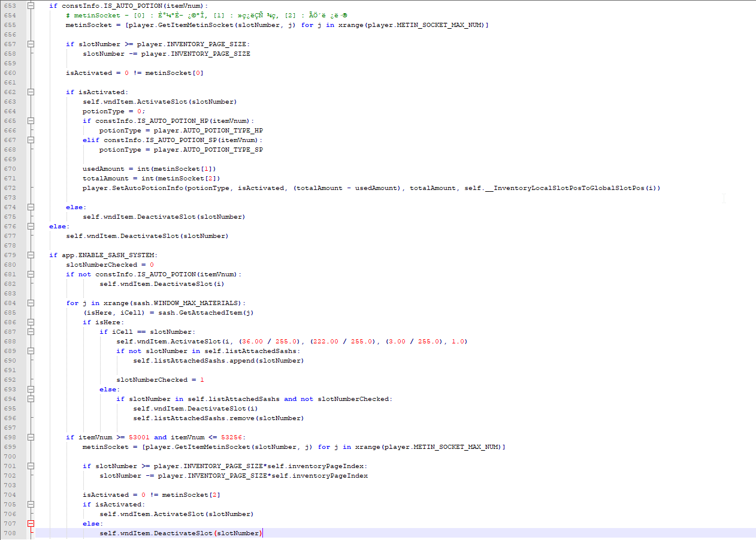
Task: Click the ActivateSlot line with RGB values
Action: coord(292,342)
